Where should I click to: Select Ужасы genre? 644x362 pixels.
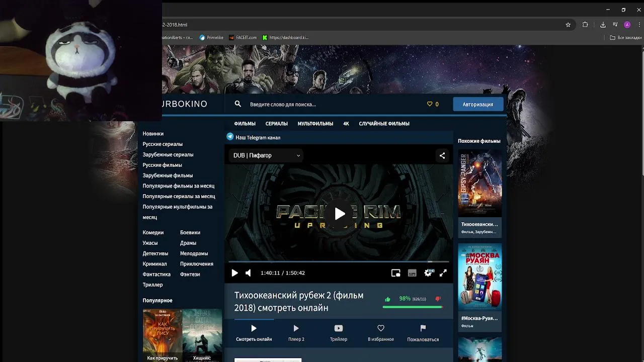[x=150, y=243]
